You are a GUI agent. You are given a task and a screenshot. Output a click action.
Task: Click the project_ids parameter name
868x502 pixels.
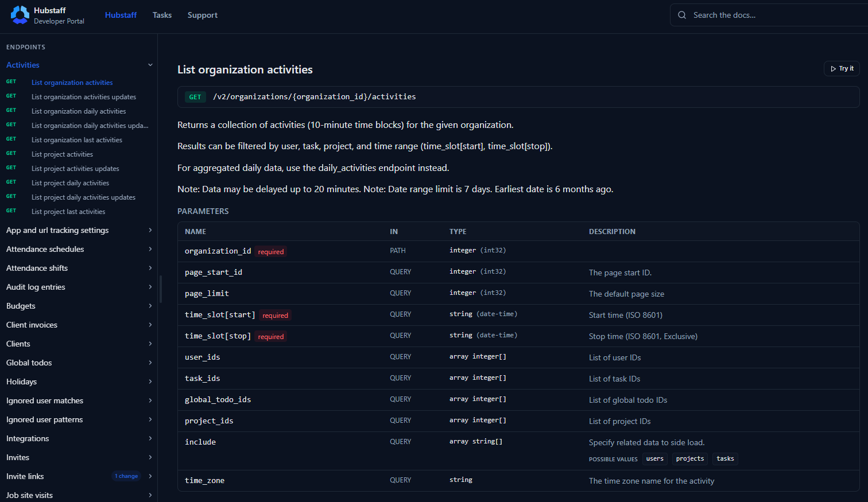click(209, 421)
